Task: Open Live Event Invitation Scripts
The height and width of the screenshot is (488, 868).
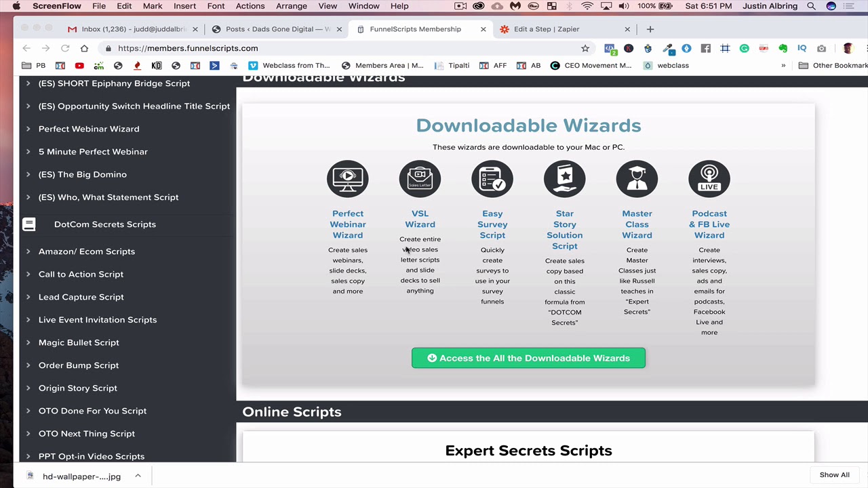Action: (98, 320)
